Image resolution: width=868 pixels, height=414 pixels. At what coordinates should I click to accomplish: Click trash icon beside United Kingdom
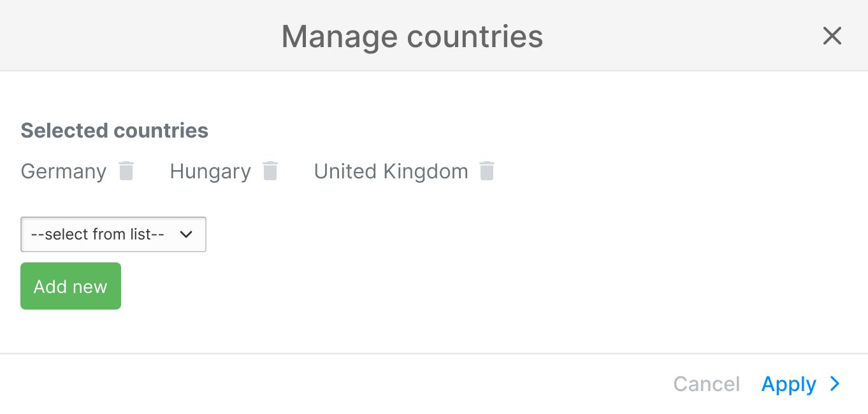pos(487,171)
